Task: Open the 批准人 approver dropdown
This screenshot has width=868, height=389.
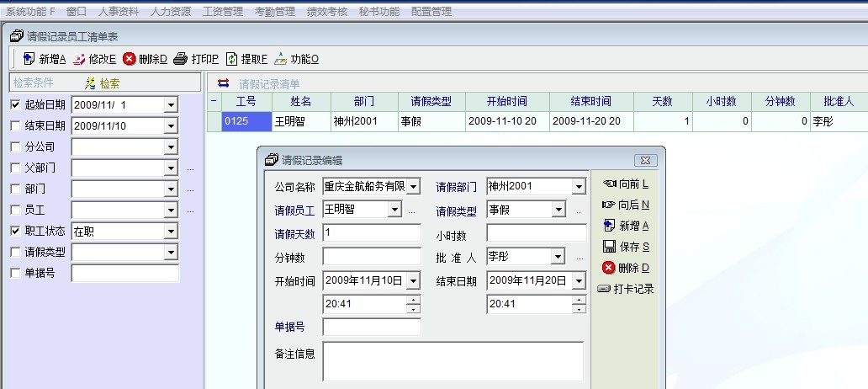Action: tap(558, 257)
